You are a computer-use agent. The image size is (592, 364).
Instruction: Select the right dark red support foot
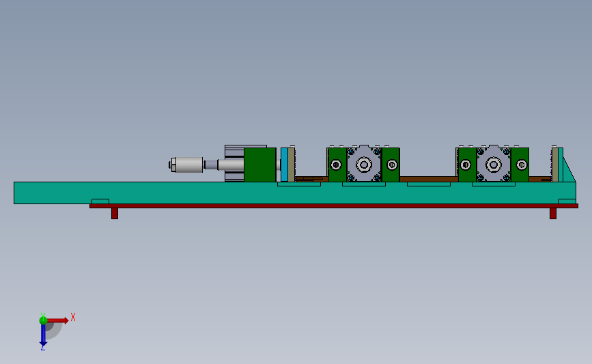[553, 213]
